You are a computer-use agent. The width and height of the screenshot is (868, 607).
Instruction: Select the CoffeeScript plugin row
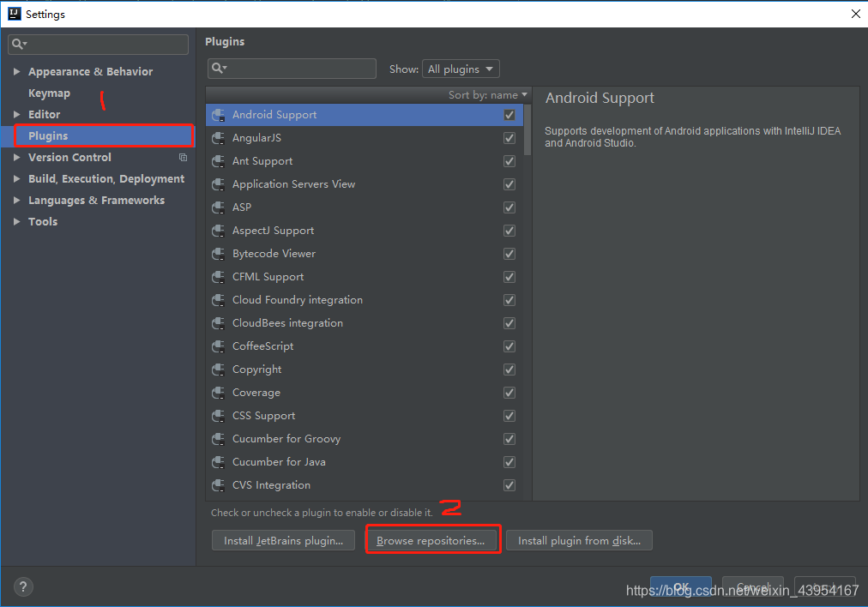click(365, 346)
